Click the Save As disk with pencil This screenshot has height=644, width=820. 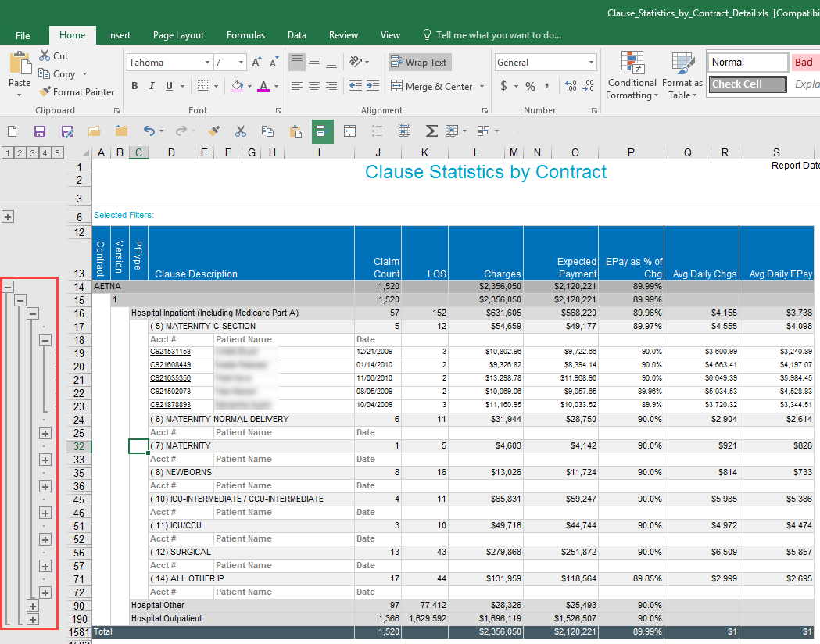(67, 131)
